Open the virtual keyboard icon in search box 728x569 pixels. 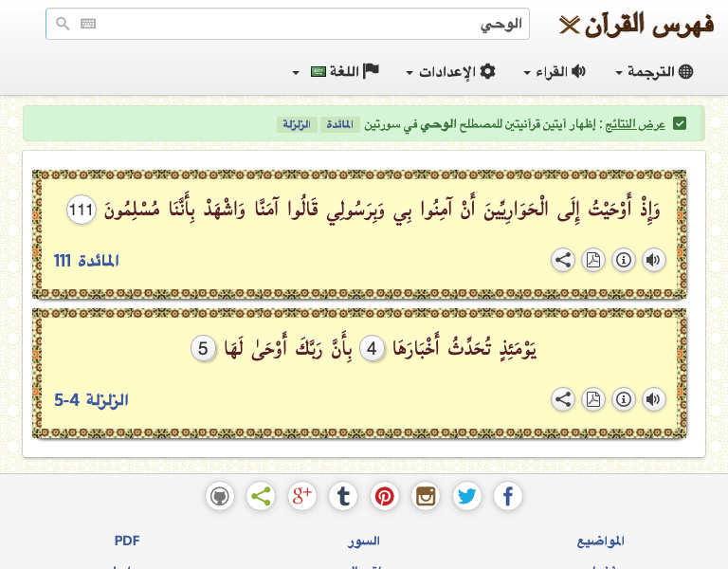point(88,24)
